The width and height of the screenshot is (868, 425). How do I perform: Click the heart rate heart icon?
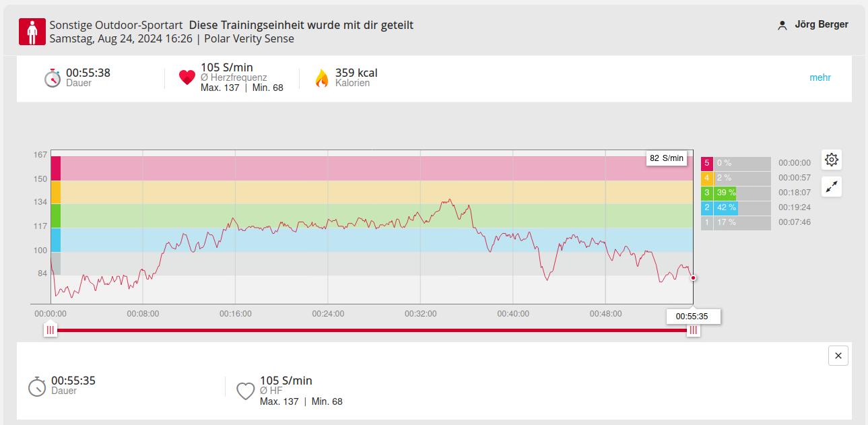pos(187,77)
